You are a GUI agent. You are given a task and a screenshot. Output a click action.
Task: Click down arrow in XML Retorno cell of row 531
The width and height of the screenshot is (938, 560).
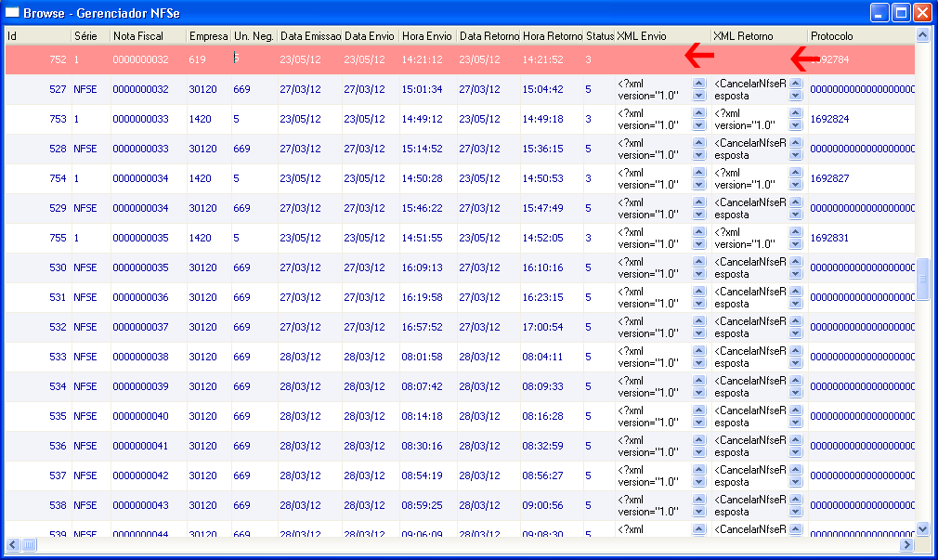(796, 304)
